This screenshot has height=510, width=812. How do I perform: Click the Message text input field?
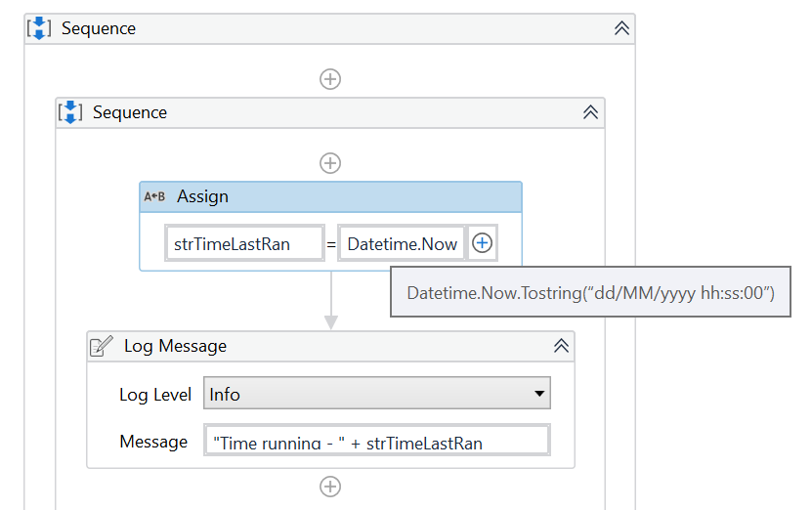[x=377, y=442]
